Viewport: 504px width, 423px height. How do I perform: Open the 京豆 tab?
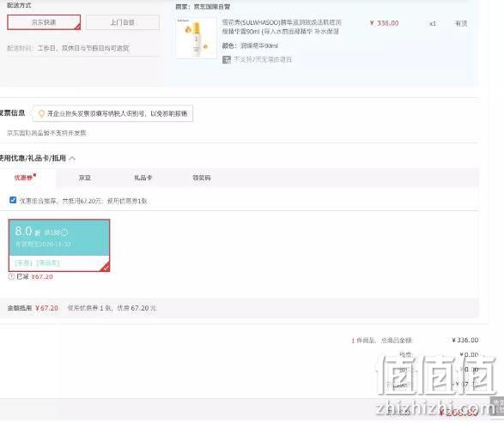(85, 178)
